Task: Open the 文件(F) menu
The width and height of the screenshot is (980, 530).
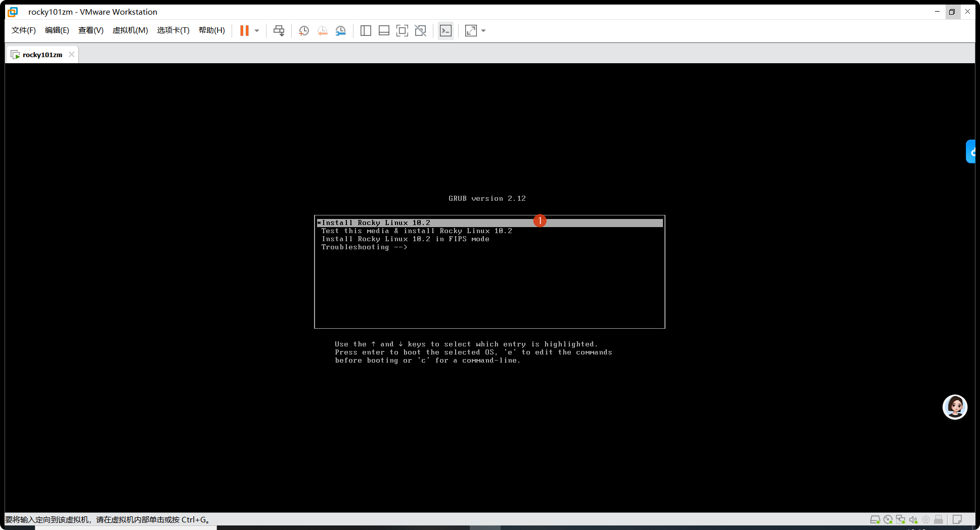Action: pos(24,30)
